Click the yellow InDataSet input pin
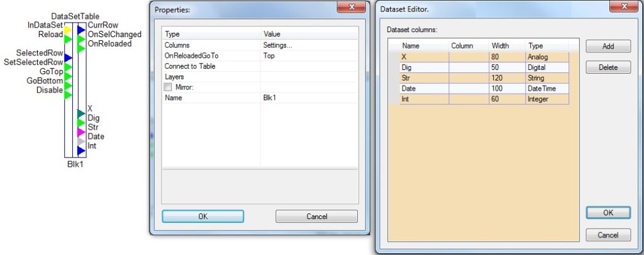 (x=68, y=30)
